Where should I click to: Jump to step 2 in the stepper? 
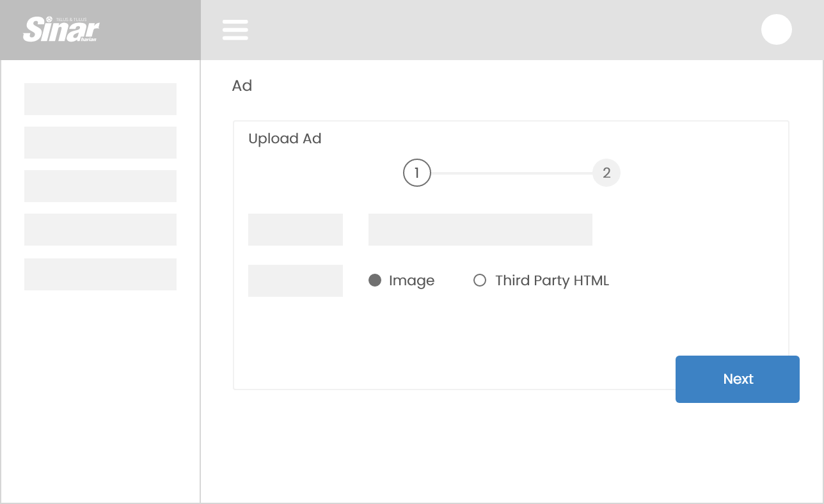click(x=606, y=173)
